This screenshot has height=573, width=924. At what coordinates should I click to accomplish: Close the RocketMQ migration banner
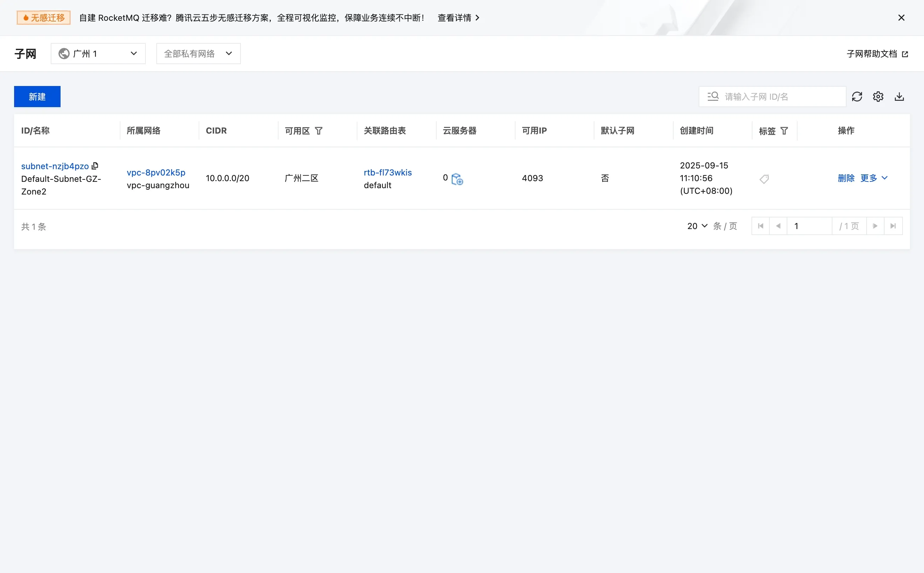pyautogui.click(x=901, y=17)
